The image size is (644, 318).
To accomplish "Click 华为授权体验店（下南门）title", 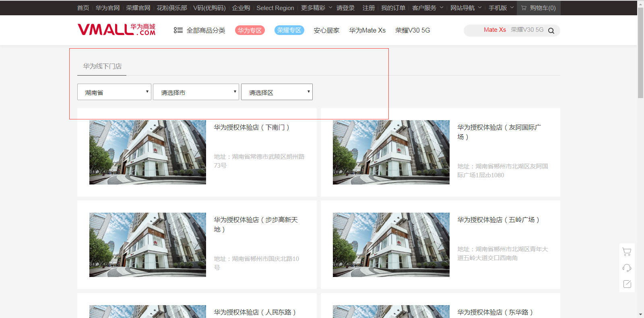I will point(252,127).
